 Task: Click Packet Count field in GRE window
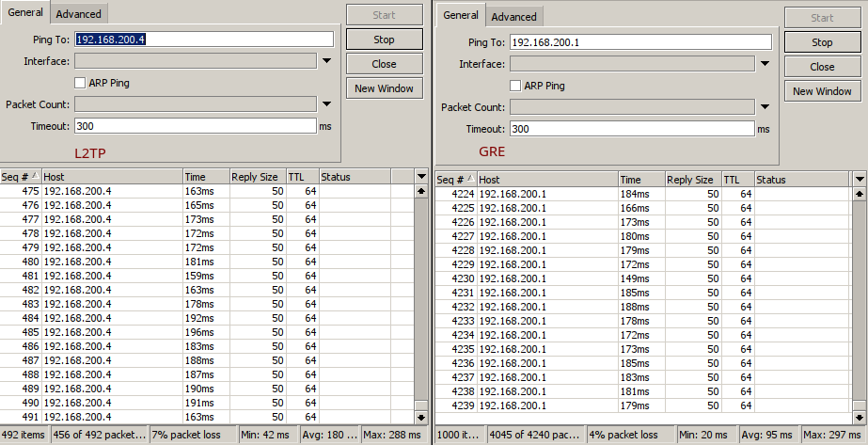click(x=632, y=107)
